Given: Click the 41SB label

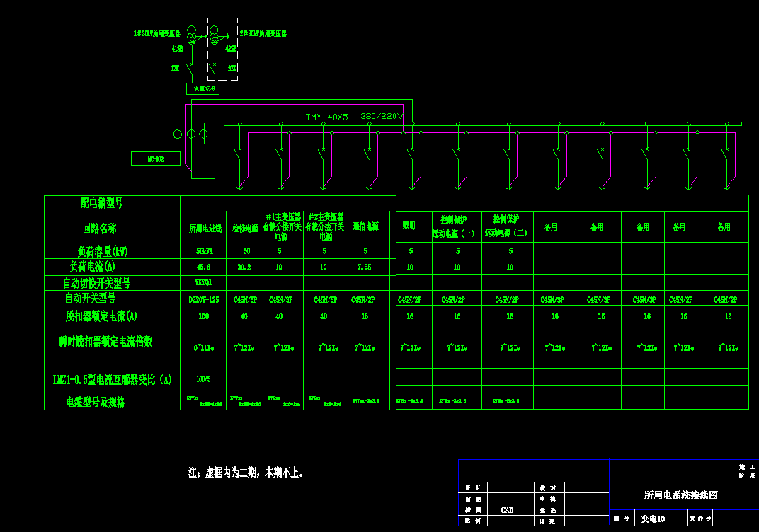Looking at the screenshot, I should click(177, 49).
